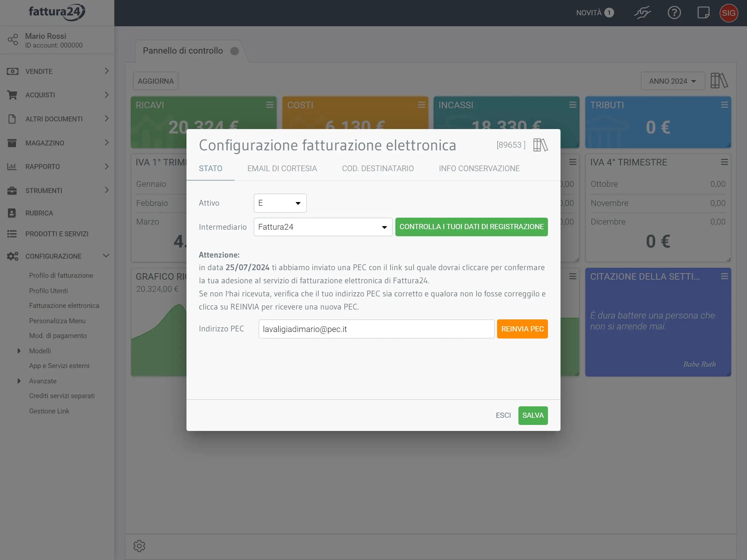
Task: Open the INCASSI card hamburger menu
Action: [x=572, y=105]
